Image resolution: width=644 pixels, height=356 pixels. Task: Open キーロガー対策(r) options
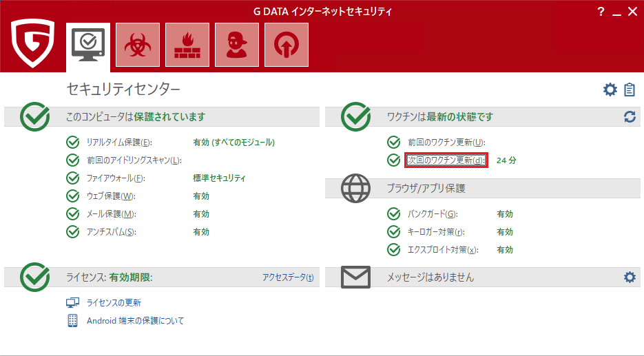(436, 232)
